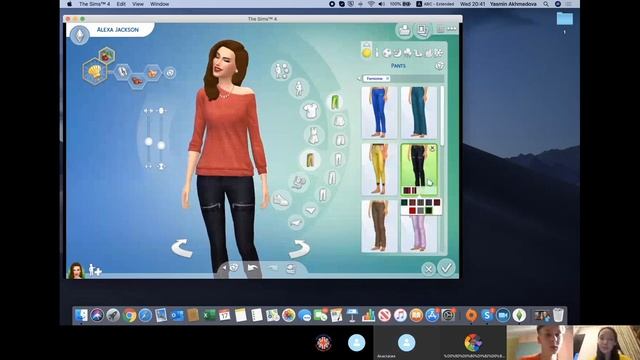Adjust the left body slider handle
The image size is (640, 360).
point(149,141)
